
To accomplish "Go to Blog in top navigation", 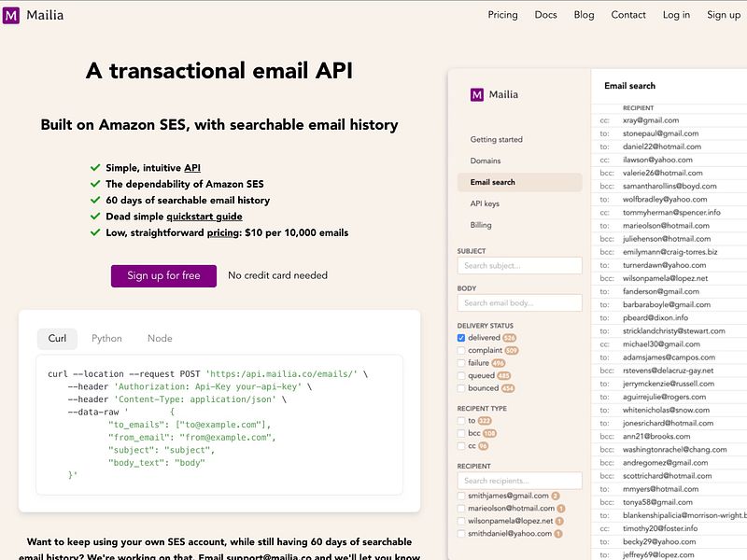I will click(x=585, y=15).
